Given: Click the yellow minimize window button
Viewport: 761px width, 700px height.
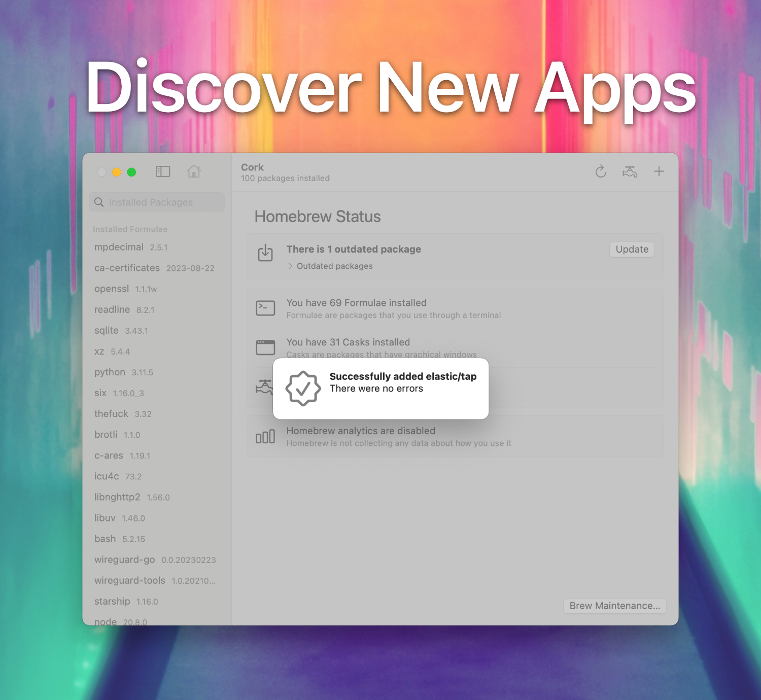Looking at the screenshot, I should (x=117, y=172).
